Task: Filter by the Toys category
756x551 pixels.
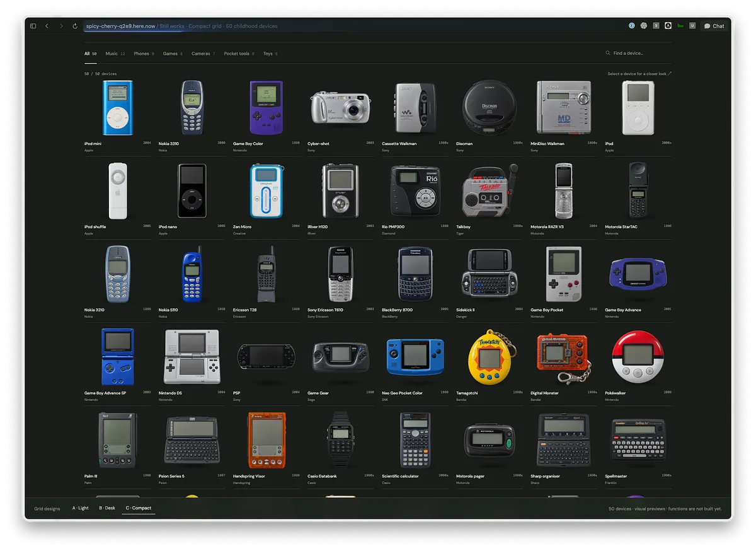Action: click(270, 54)
